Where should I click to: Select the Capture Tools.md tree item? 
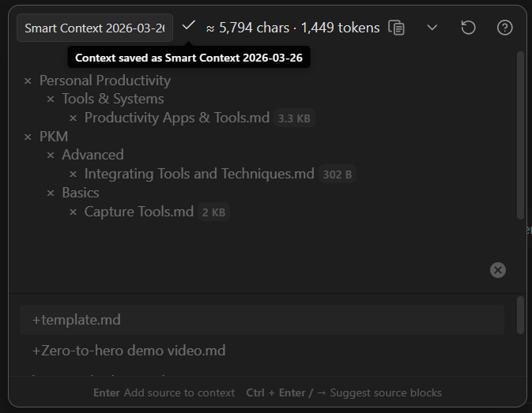point(139,212)
